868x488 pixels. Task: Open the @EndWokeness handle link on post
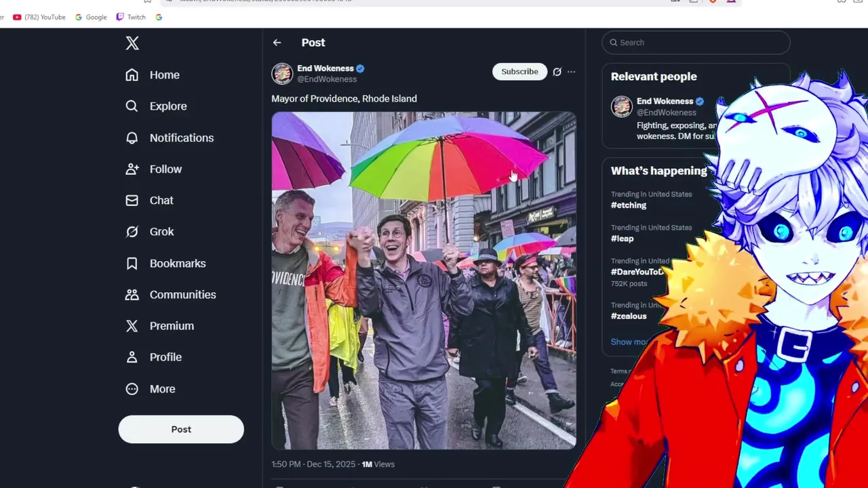click(x=327, y=79)
